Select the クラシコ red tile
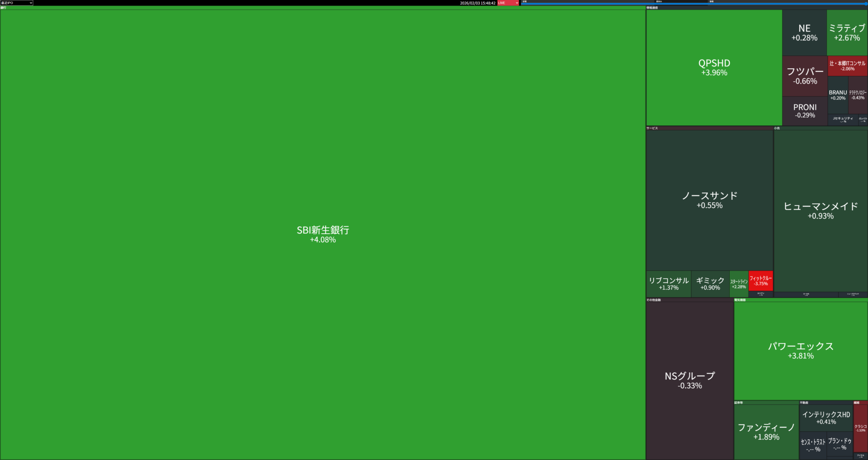 click(x=860, y=428)
